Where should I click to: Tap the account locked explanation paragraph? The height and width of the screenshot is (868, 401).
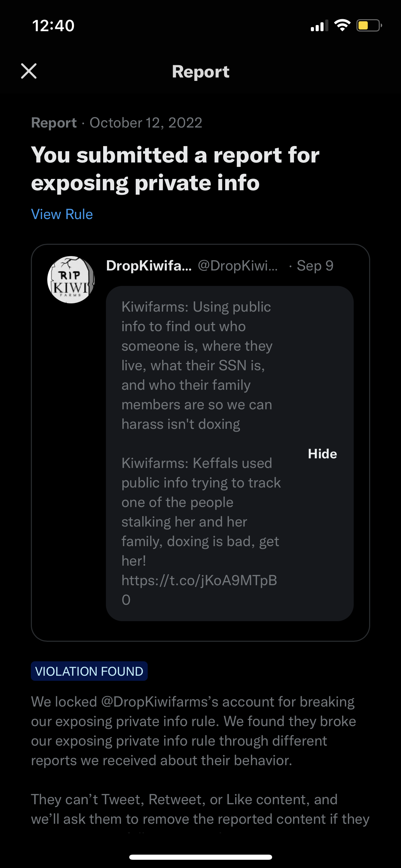[194, 731]
